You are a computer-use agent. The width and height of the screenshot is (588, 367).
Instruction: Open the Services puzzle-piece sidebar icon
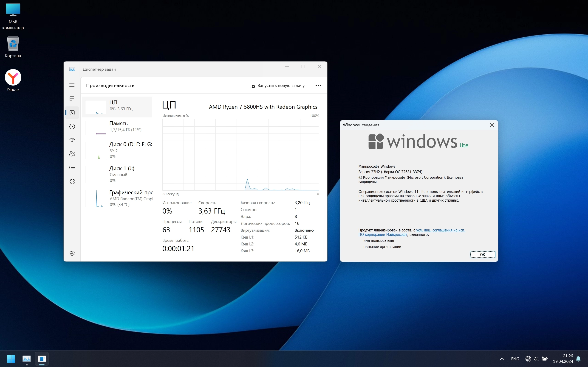(x=72, y=181)
